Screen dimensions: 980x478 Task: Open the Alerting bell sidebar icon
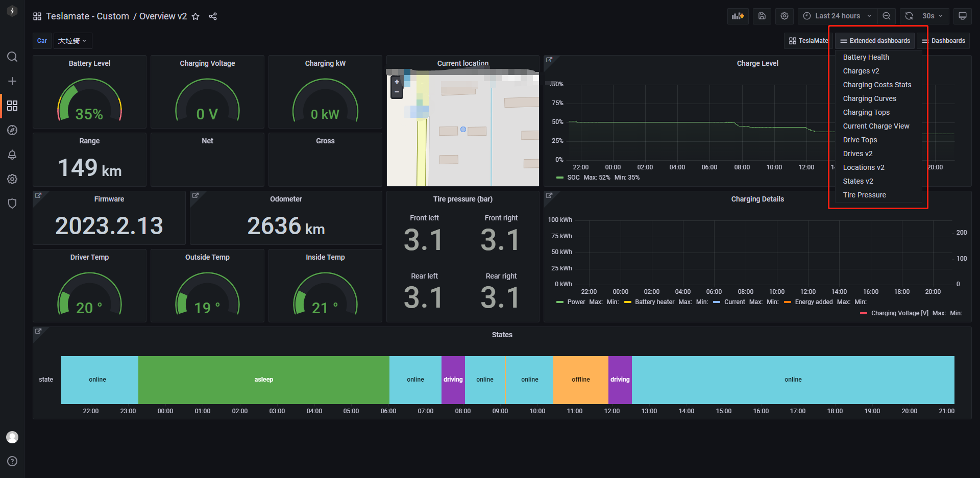coord(12,155)
